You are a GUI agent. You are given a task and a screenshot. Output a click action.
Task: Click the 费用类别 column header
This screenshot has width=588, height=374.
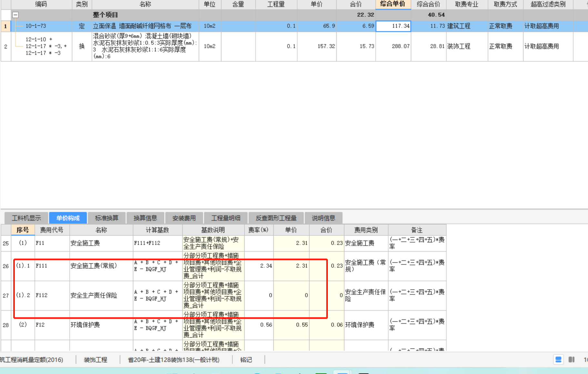pos(366,230)
